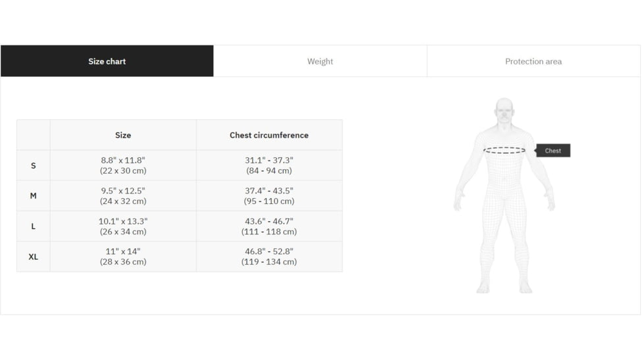The image size is (644, 362).
Task: Select the Size chart tab
Action: (107, 61)
